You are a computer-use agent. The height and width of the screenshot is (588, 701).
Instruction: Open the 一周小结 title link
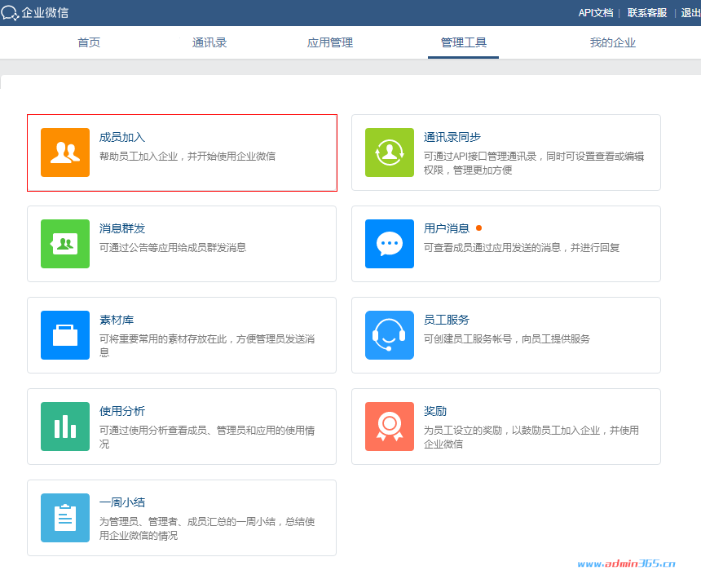coord(122,502)
